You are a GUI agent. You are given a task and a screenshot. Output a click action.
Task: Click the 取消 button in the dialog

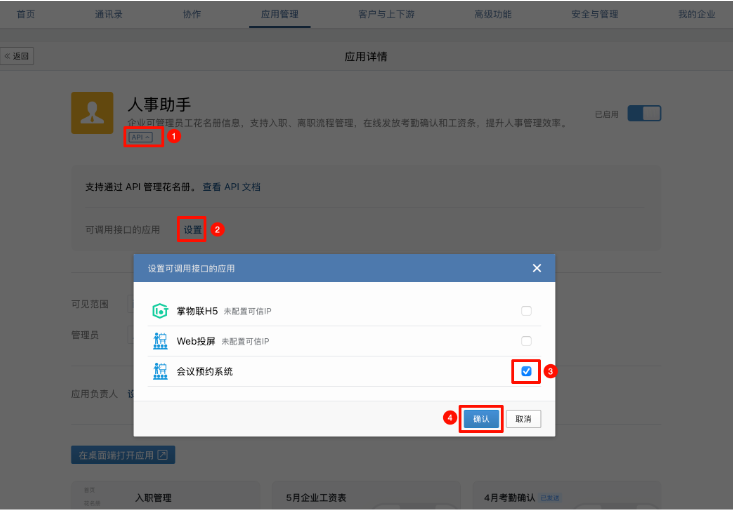coord(523,419)
